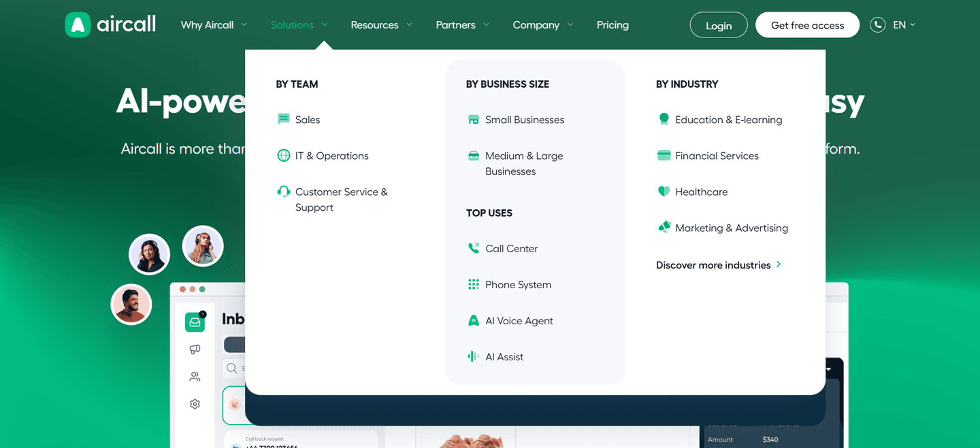Click the avatar of woman wearing headset

(149, 254)
